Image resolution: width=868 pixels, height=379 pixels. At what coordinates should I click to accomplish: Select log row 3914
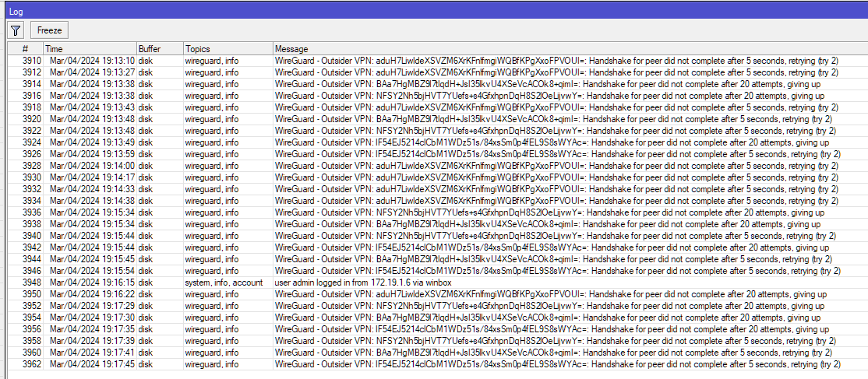click(437, 84)
